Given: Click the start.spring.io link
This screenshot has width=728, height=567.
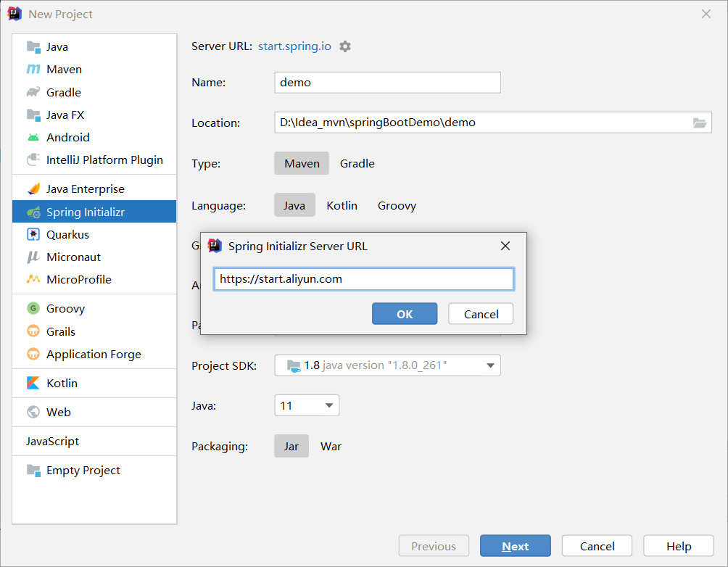Looking at the screenshot, I should pyautogui.click(x=294, y=46).
